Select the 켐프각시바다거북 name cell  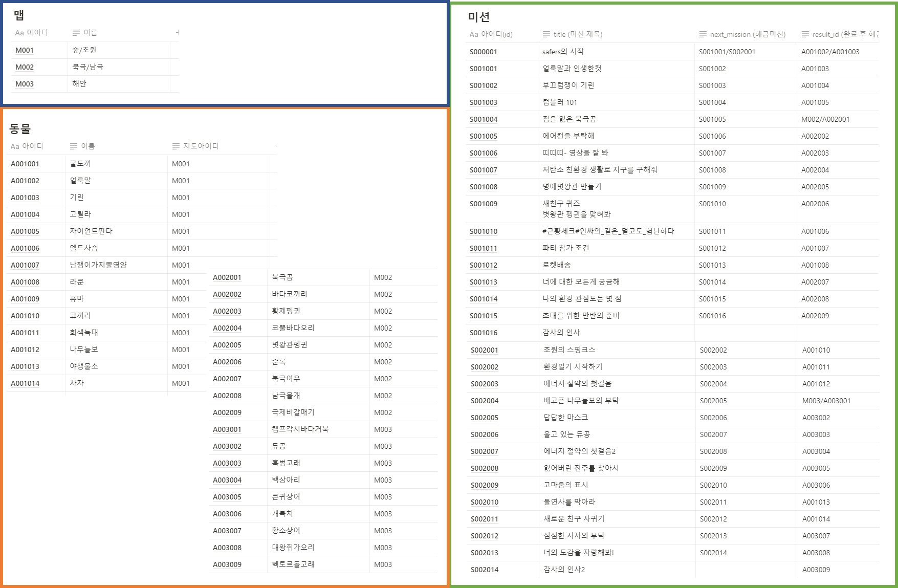(318, 429)
